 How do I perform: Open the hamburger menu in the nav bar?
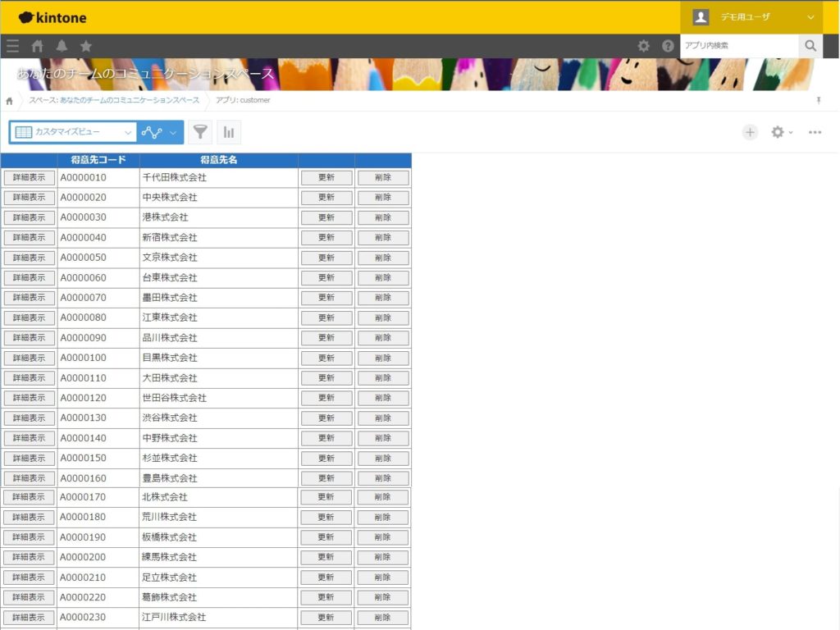coord(13,46)
